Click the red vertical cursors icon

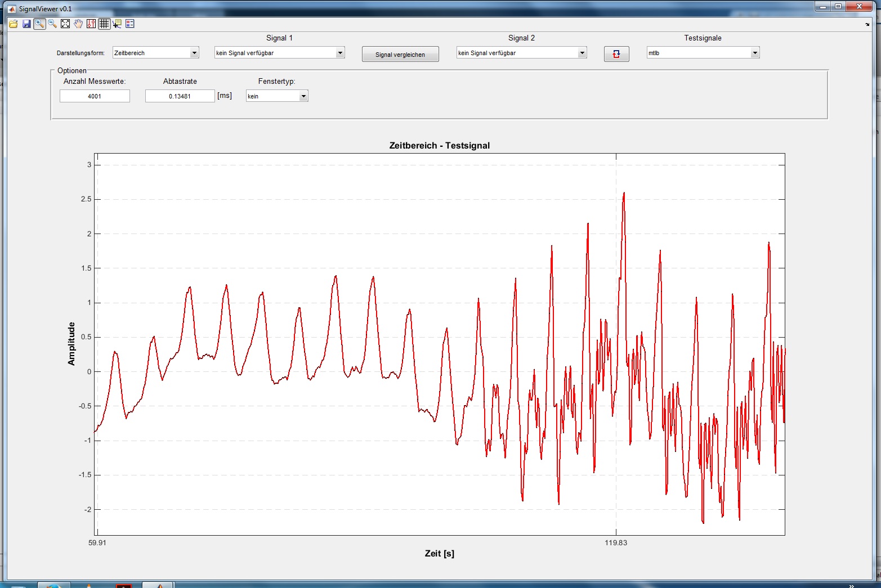[91, 24]
